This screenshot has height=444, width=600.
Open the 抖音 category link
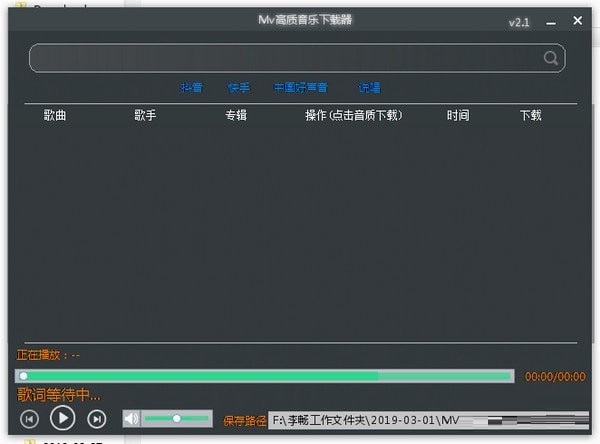[x=192, y=88]
